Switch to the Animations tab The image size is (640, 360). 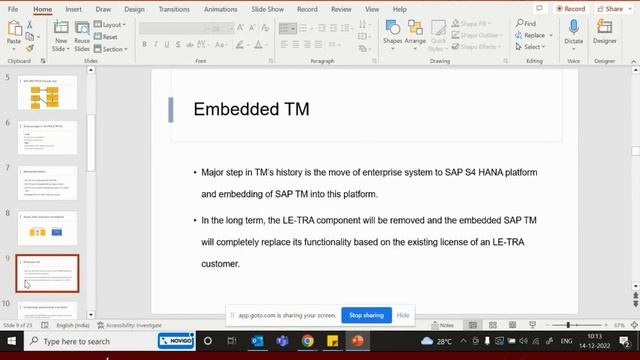[220, 9]
